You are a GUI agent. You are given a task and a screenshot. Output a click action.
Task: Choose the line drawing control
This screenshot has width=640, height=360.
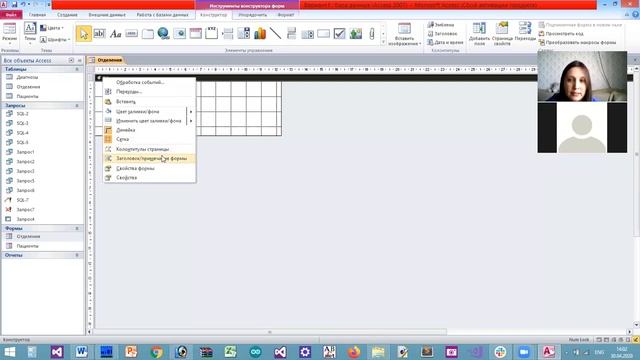tap(276, 33)
